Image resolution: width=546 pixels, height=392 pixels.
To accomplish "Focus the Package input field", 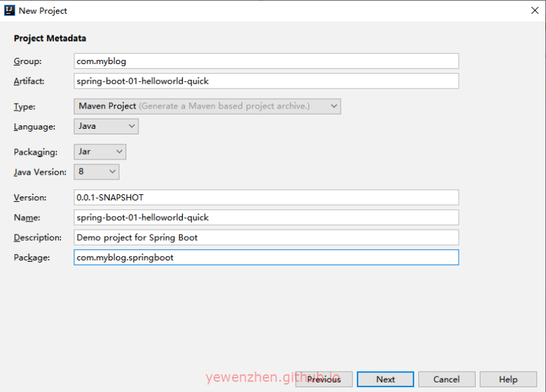I will pos(266,257).
